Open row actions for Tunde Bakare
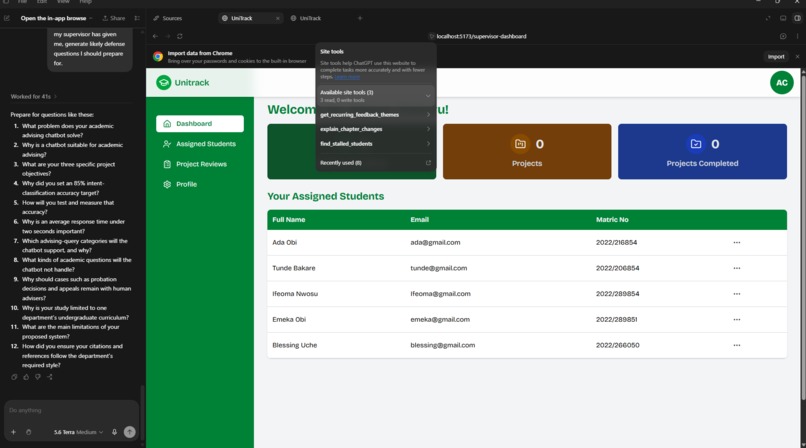 737,268
